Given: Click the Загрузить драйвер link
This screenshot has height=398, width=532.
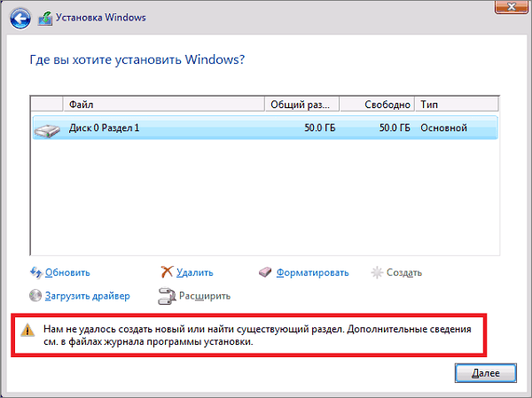Looking at the screenshot, I should (87, 296).
